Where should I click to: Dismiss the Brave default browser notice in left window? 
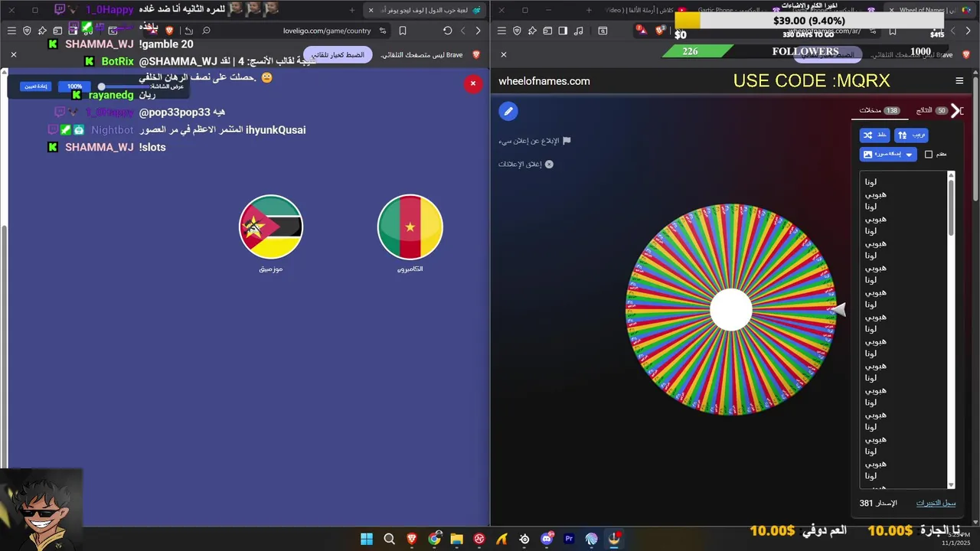point(14,54)
